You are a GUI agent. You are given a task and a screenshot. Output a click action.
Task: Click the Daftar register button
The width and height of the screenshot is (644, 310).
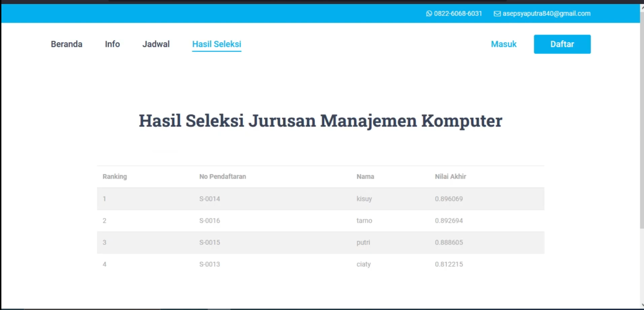562,44
